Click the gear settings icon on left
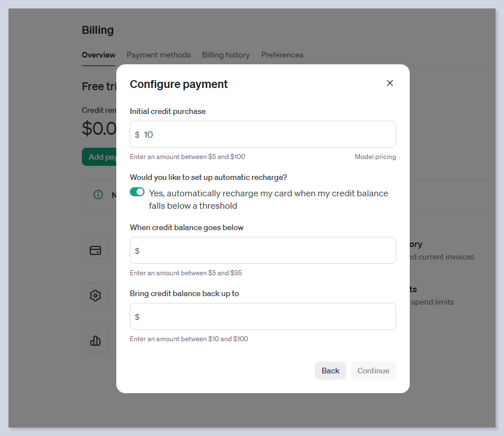The image size is (504, 436). pos(95,296)
